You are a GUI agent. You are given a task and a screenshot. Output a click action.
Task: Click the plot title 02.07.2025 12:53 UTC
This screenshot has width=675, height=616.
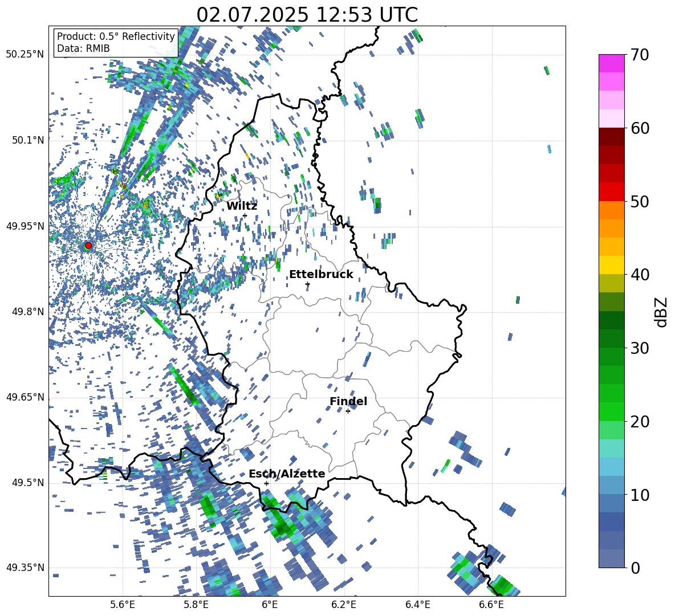pos(307,15)
